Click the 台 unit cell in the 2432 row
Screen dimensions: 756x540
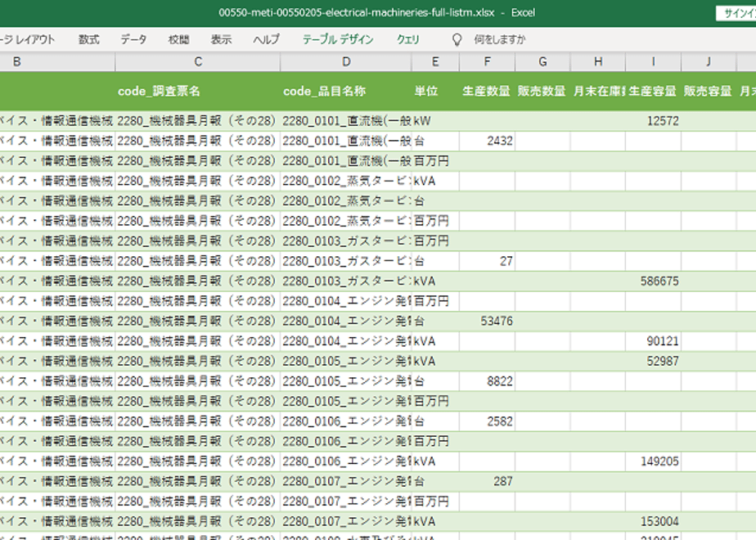click(x=435, y=142)
